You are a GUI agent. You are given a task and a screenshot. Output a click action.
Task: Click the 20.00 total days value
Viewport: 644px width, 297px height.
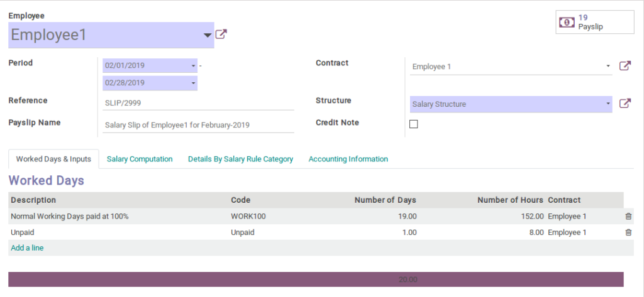point(408,280)
